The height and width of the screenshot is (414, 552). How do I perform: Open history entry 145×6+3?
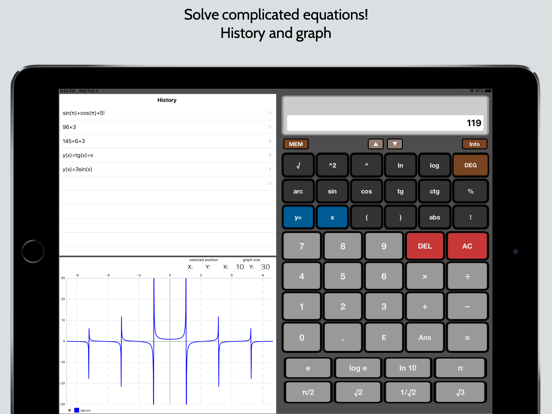tap(167, 141)
